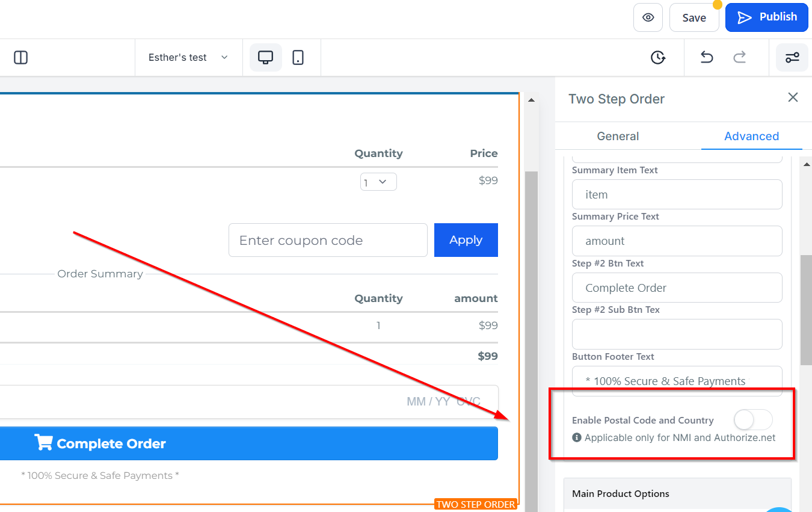Open the settings sliders icon
Screen dimensions: 812x512
(x=792, y=58)
